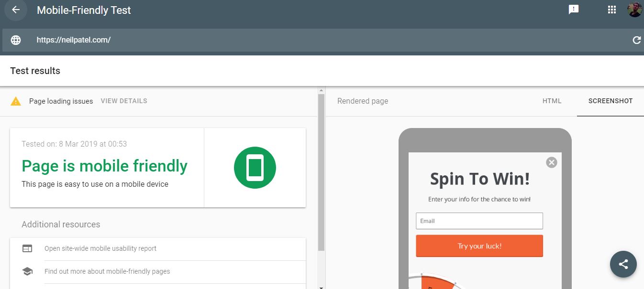The height and width of the screenshot is (289, 644).
Task: Click the Page is mobile friendly heading
Action: (104, 166)
